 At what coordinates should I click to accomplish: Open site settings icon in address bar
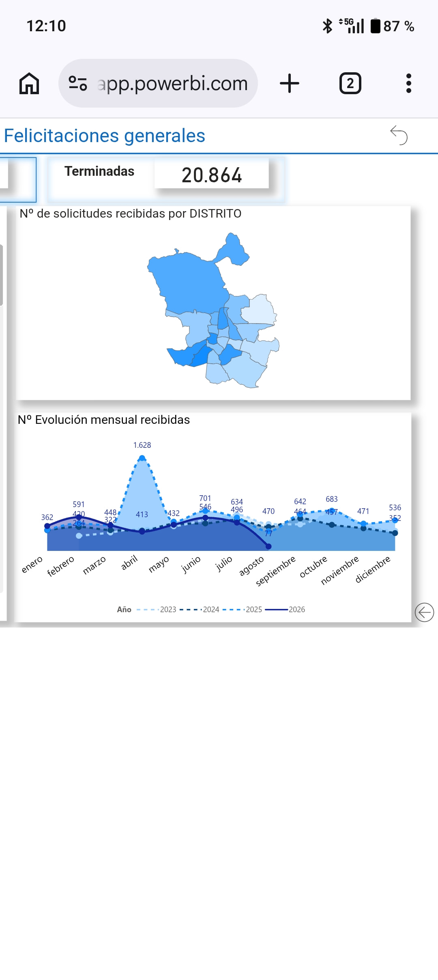tap(78, 84)
